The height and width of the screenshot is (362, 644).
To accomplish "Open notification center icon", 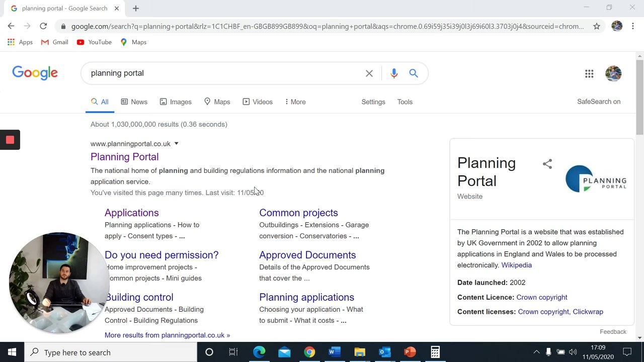I will [x=627, y=352].
